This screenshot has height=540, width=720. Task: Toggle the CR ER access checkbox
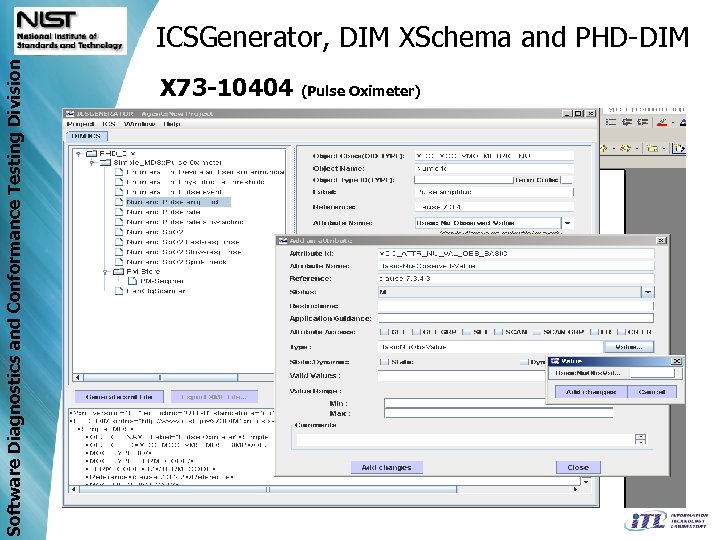click(621, 332)
